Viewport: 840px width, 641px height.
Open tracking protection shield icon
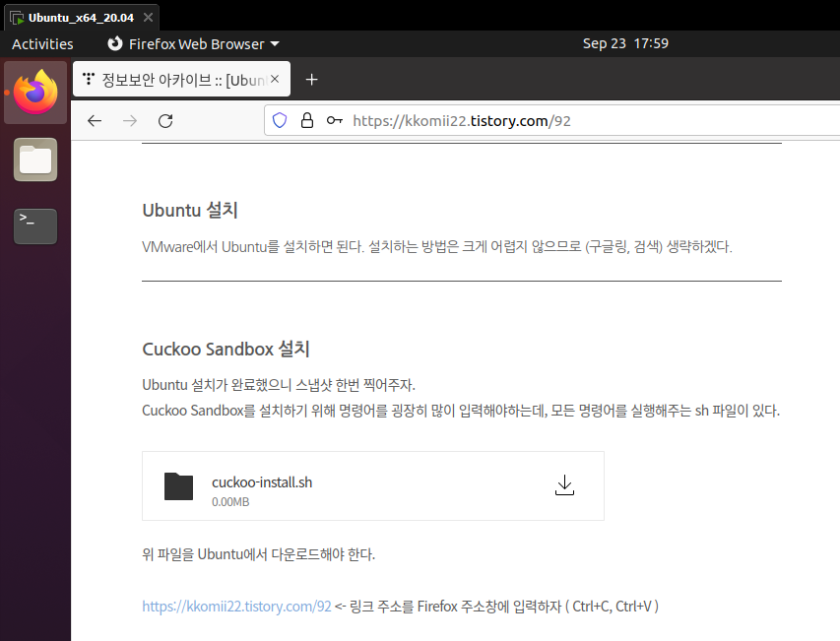280,120
